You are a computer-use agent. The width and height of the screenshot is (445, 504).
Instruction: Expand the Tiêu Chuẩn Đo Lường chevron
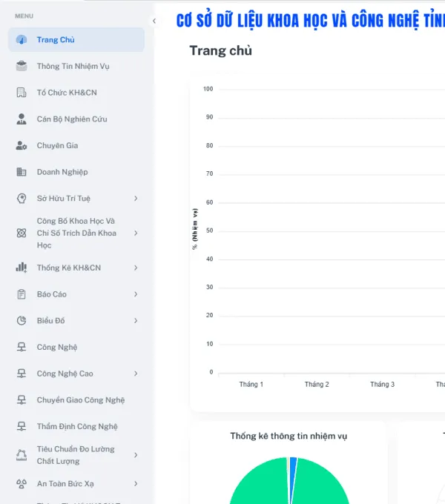[136, 455]
